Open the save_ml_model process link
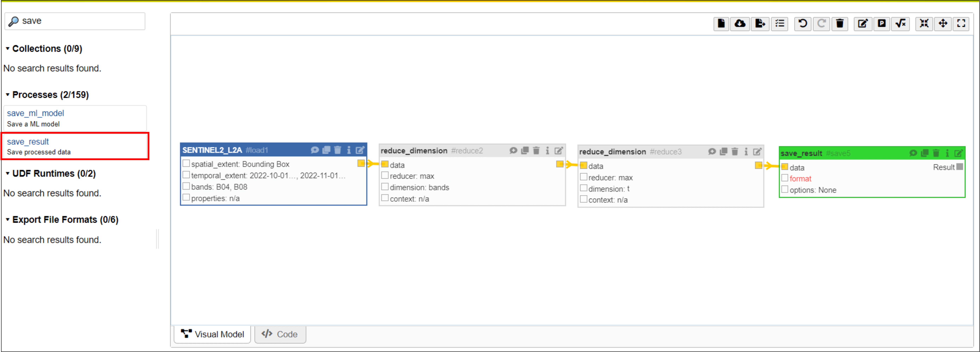980x352 pixels. click(35, 113)
